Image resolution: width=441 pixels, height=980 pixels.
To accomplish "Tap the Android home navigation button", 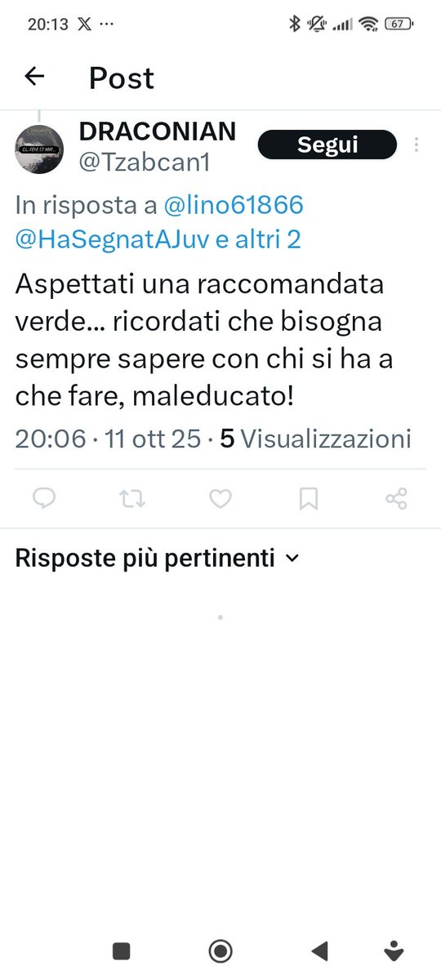I will [220, 951].
